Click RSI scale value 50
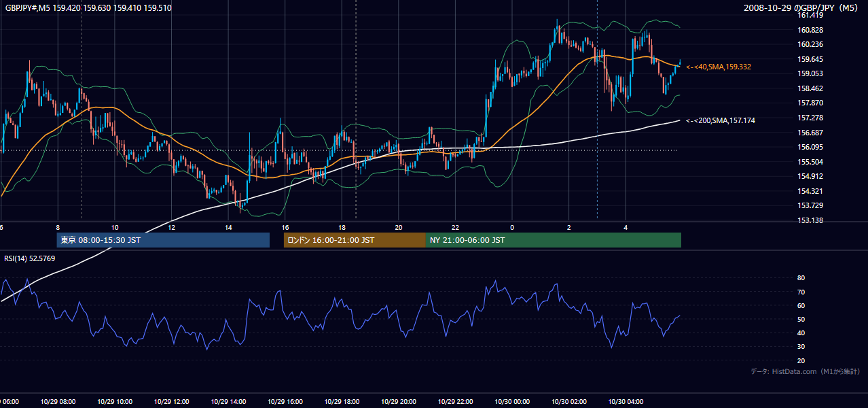Image resolution: width=868 pixels, height=408 pixels. point(801,319)
